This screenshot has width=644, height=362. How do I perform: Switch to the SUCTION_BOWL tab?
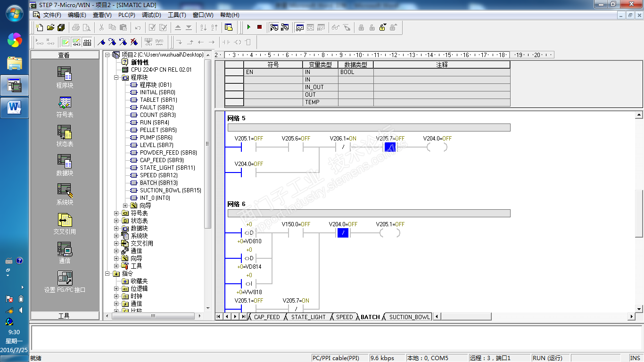(x=409, y=317)
